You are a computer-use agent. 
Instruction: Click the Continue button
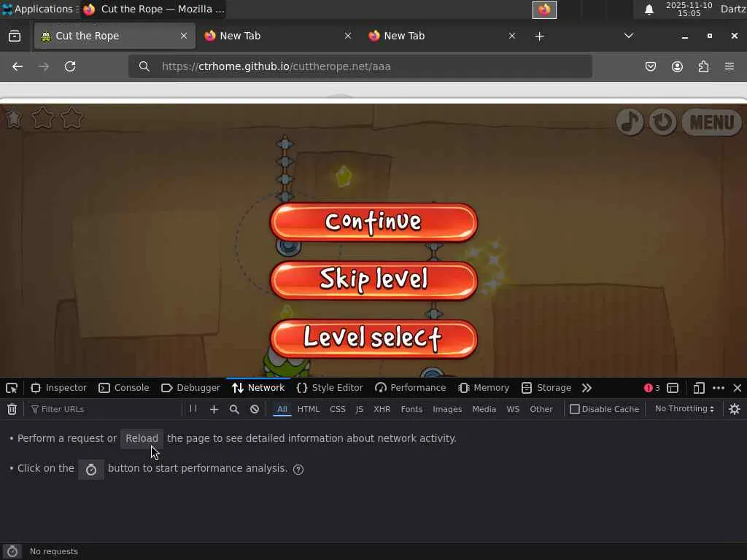[x=373, y=222]
